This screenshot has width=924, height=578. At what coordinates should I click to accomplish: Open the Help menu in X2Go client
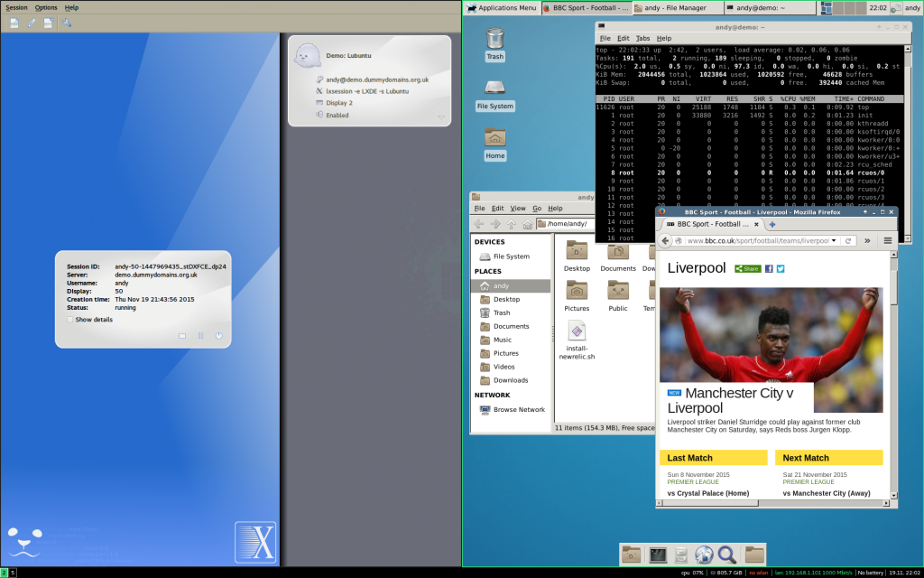[x=71, y=7]
